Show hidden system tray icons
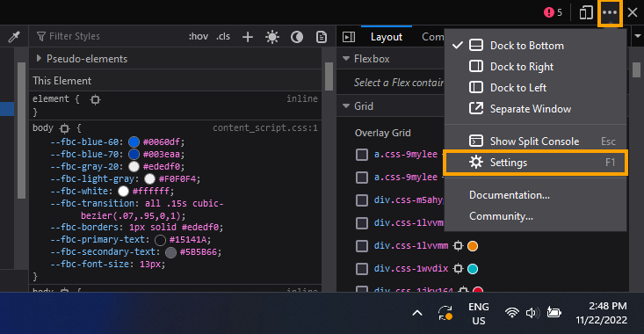Image resolution: width=644 pixels, height=334 pixels. (416, 313)
